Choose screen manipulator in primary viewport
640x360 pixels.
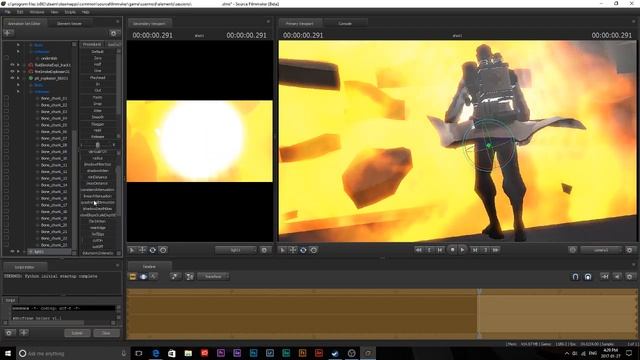coord(314,250)
